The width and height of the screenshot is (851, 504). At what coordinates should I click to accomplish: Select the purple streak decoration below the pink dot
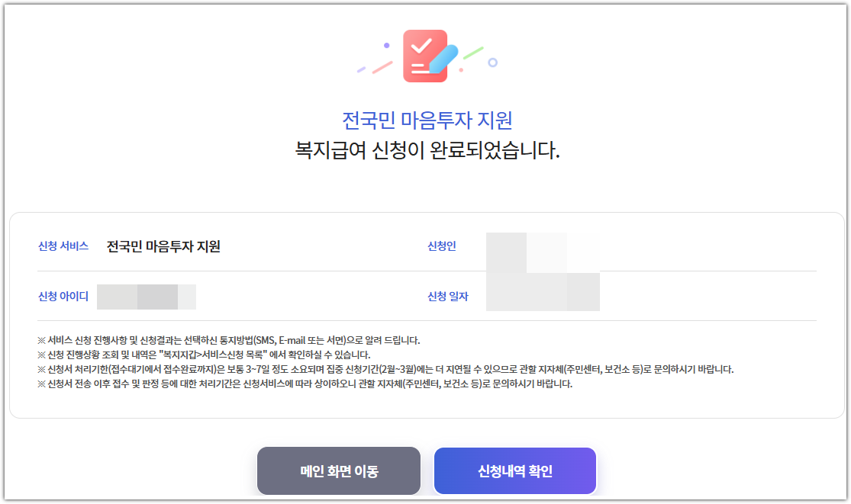pos(362,69)
